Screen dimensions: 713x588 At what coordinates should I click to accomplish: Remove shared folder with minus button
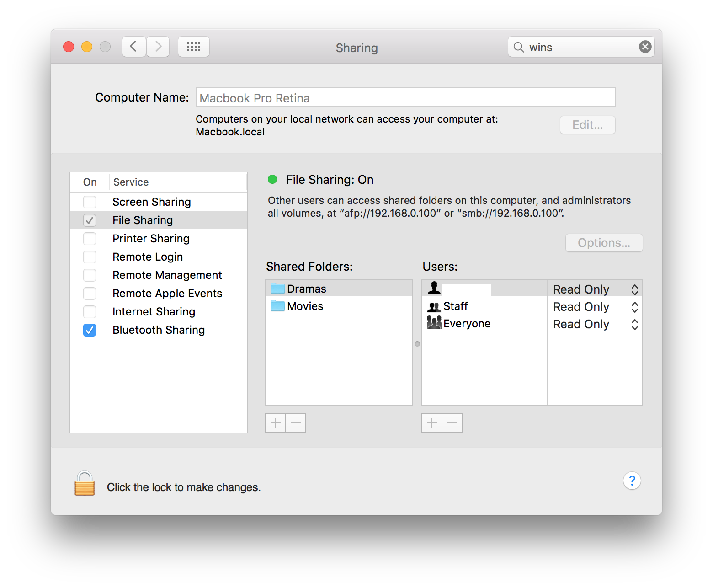(x=296, y=423)
